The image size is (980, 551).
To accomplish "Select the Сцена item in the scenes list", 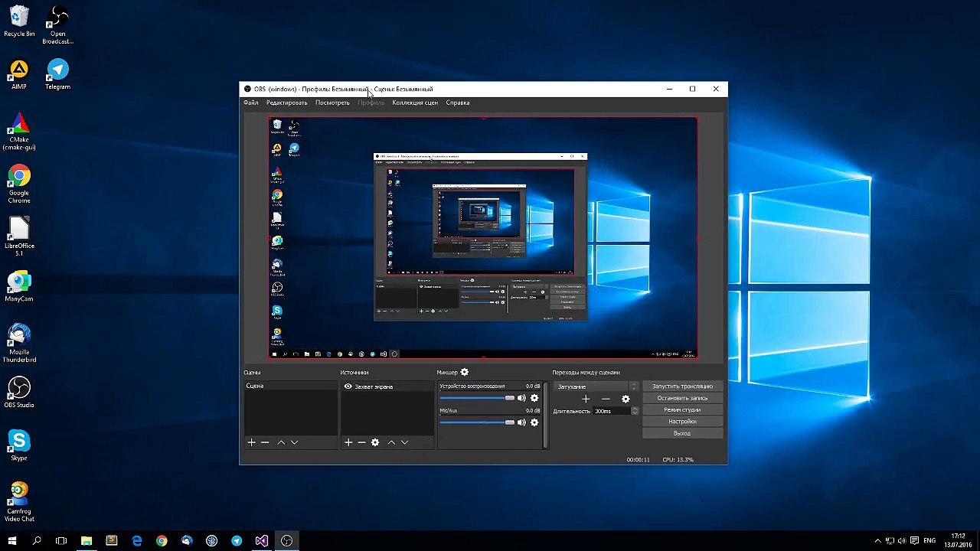I will pos(290,386).
